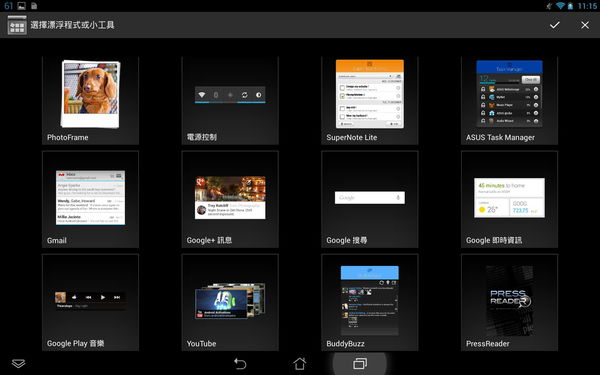Pick the ASUS Task Manager widget
This screenshot has height=375, width=600.
[509, 100]
